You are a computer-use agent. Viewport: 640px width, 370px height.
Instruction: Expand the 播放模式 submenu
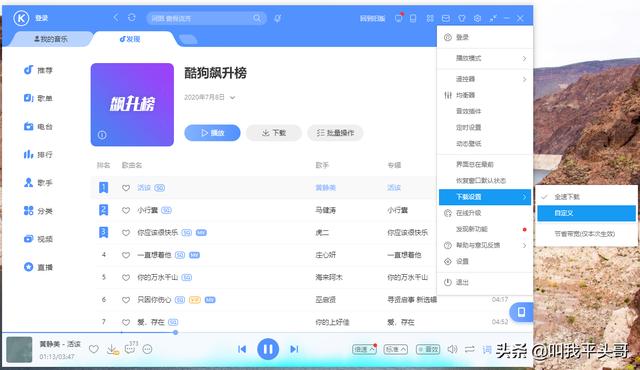click(485, 58)
